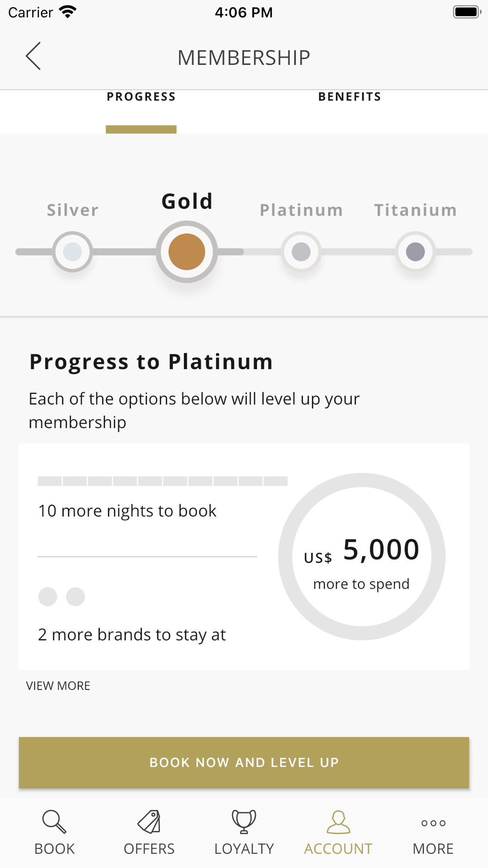Open the Offers tag icon

pyautogui.click(x=149, y=822)
